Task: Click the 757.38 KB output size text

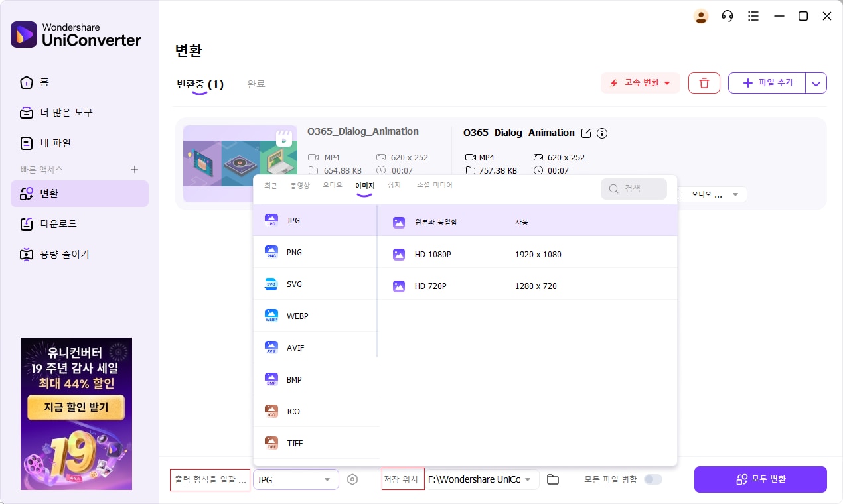Action: [498, 171]
